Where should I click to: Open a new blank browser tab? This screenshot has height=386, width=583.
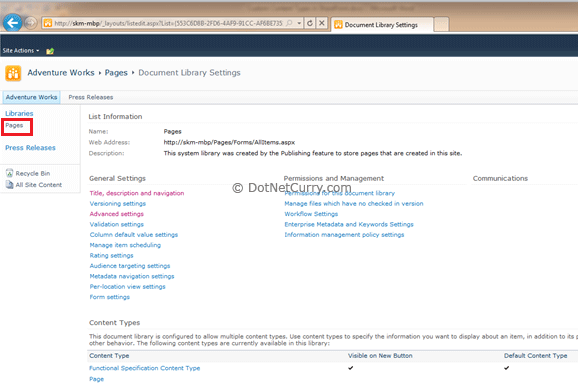click(x=441, y=25)
